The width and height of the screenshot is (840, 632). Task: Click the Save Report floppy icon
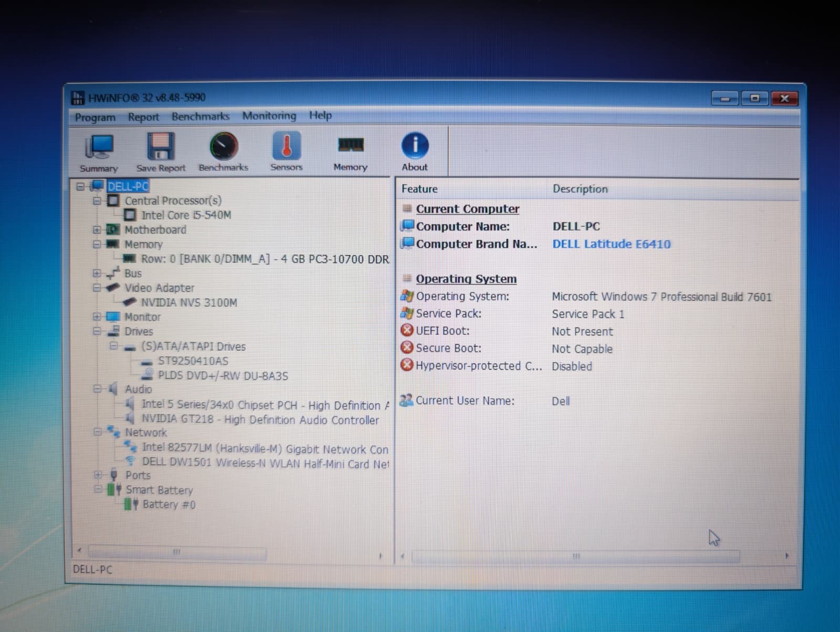[x=160, y=146]
